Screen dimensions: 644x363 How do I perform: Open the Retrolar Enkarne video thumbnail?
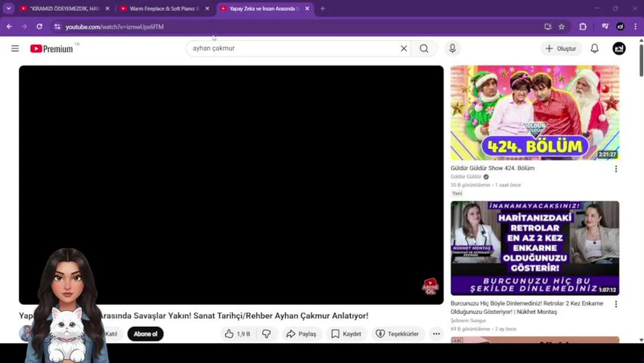[535, 248]
